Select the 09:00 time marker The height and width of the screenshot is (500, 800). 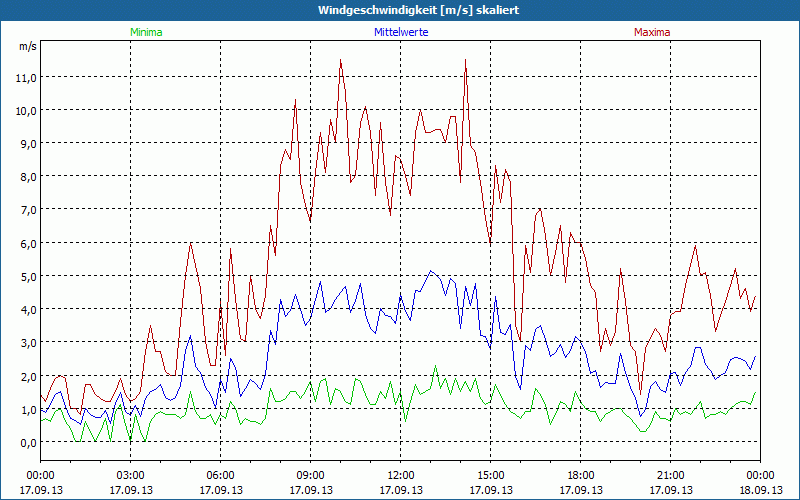tap(311, 475)
